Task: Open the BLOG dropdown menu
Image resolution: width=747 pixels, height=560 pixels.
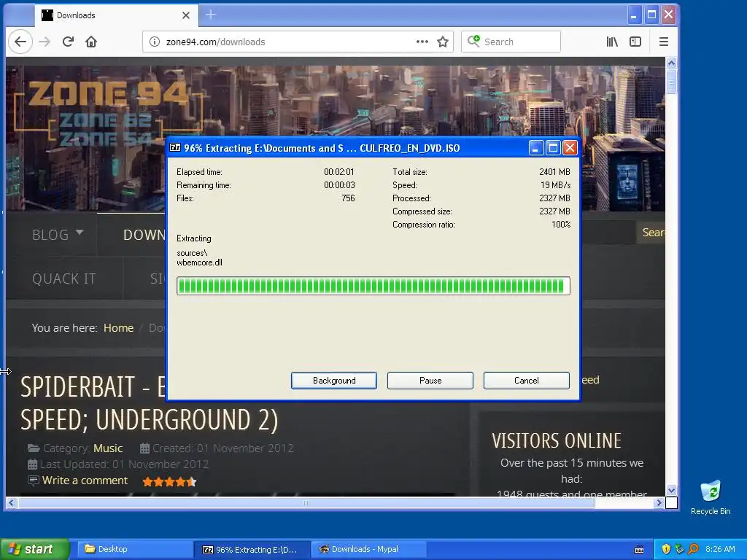Action: tap(58, 235)
